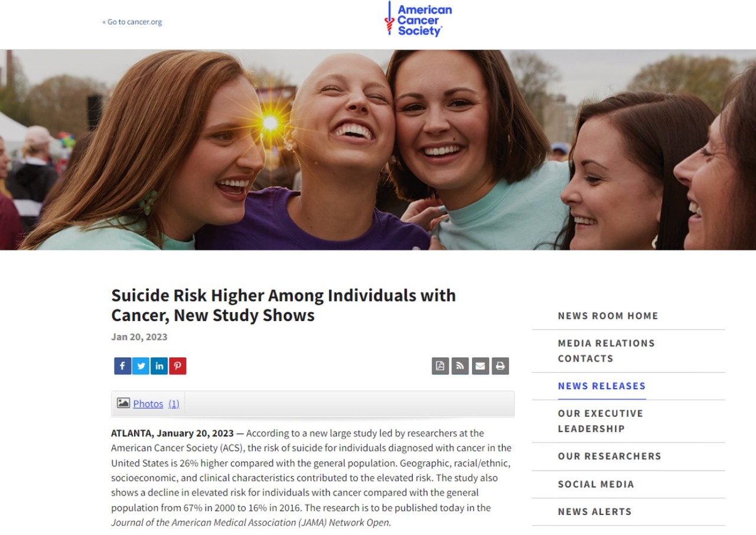This screenshot has height=535, width=756.
Task: Select News Room Home in sidebar
Action: point(608,316)
